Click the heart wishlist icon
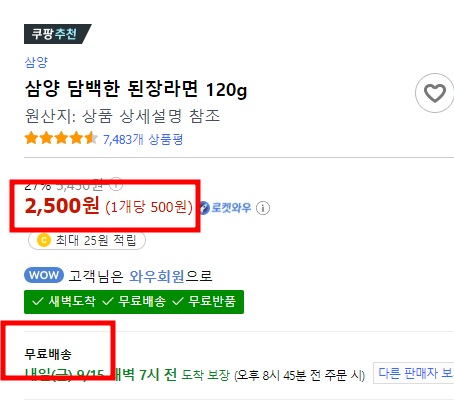Screen dimensions: 454x413 click(434, 93)
